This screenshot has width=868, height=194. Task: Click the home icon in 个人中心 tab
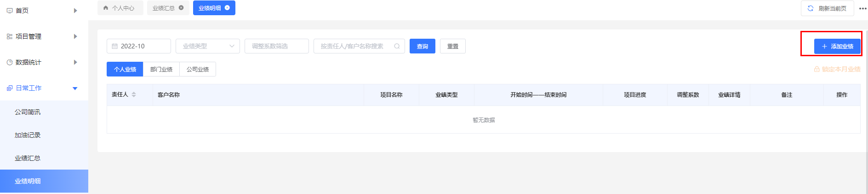pos(106,8)
